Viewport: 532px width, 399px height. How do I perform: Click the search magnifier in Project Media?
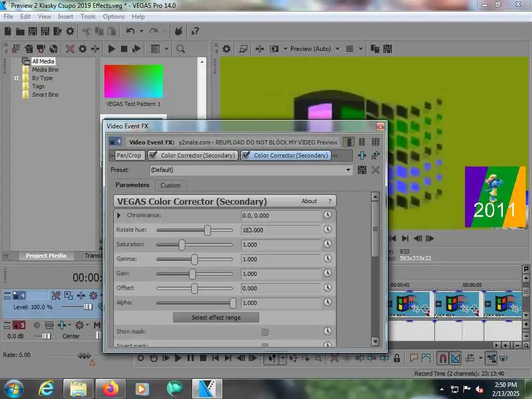[x=180, y=49]
